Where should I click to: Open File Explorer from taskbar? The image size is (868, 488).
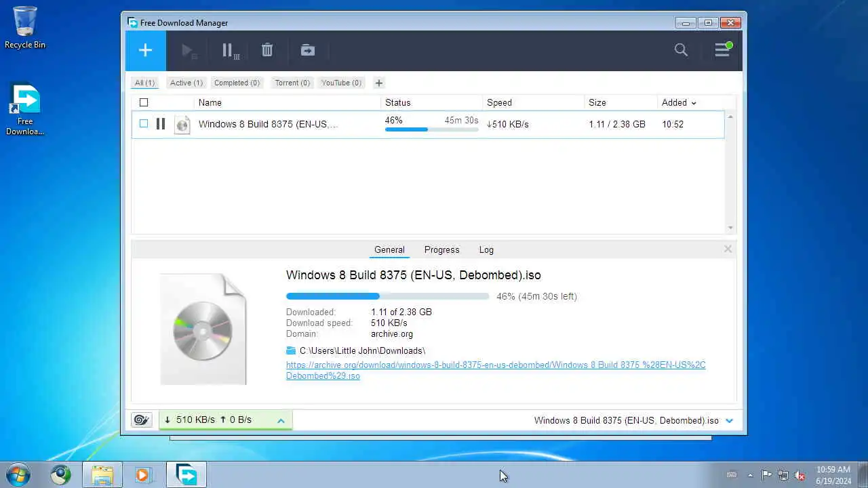click(102, 475)
